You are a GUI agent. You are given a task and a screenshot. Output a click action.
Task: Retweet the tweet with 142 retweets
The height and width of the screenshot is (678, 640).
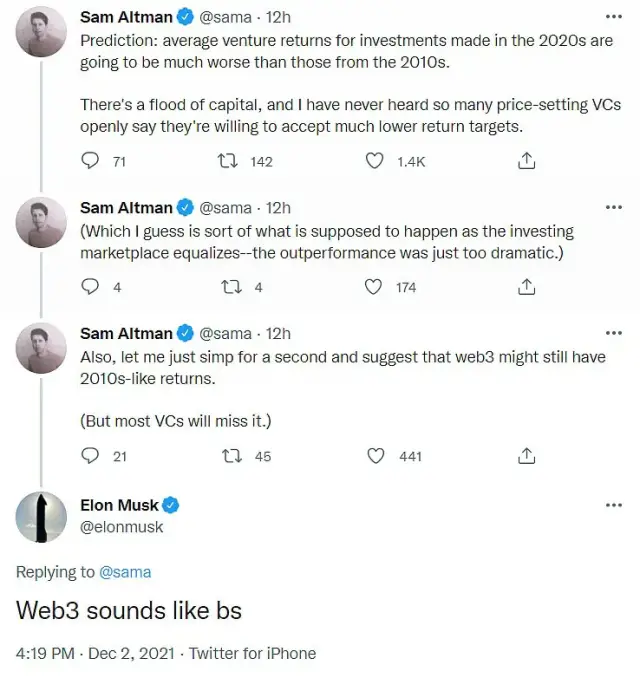[229, 161]
